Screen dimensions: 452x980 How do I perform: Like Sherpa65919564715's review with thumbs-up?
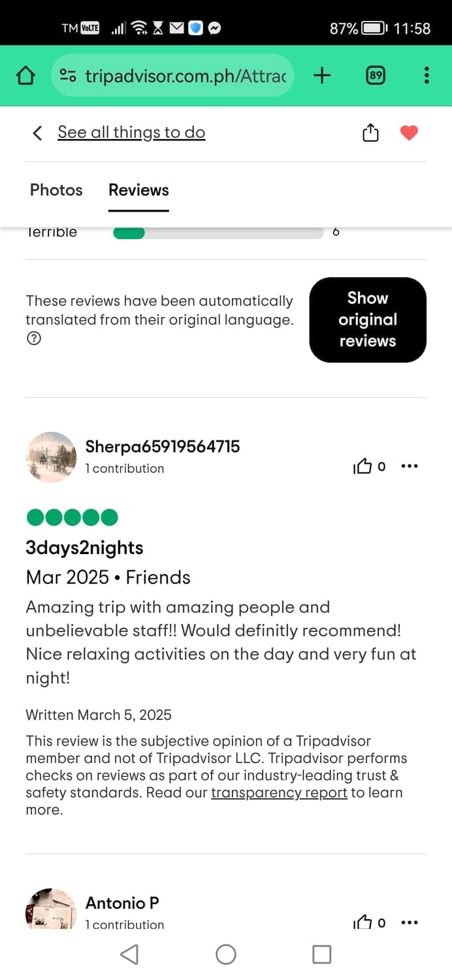363,466
